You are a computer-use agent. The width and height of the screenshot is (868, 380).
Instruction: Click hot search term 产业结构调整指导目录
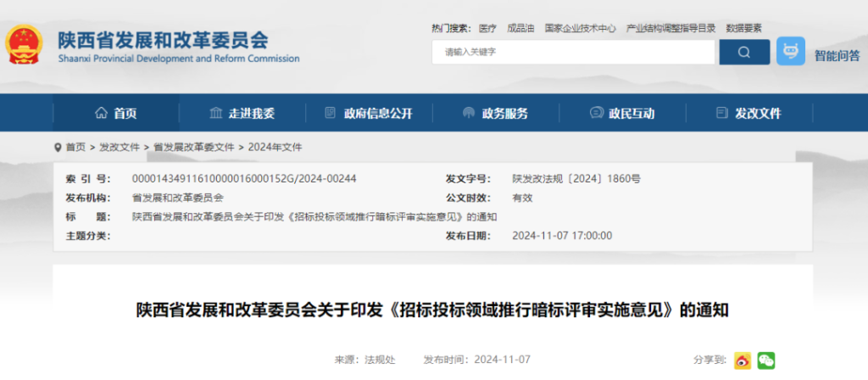coord(670,28)
